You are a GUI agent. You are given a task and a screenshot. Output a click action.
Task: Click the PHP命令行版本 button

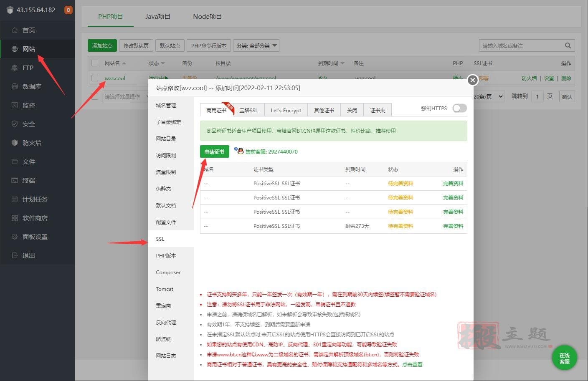point(209,45)
